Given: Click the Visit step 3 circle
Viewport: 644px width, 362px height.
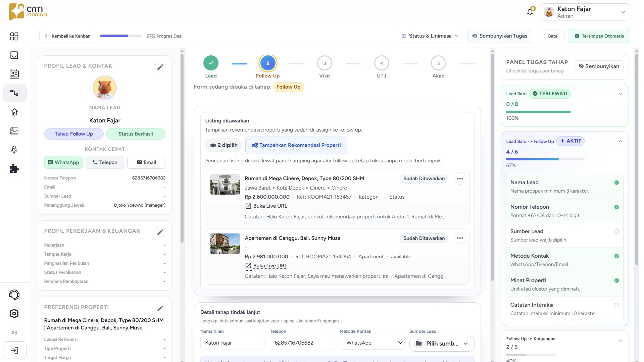Looking at the screenshot, I should click(x=325, y=63).
